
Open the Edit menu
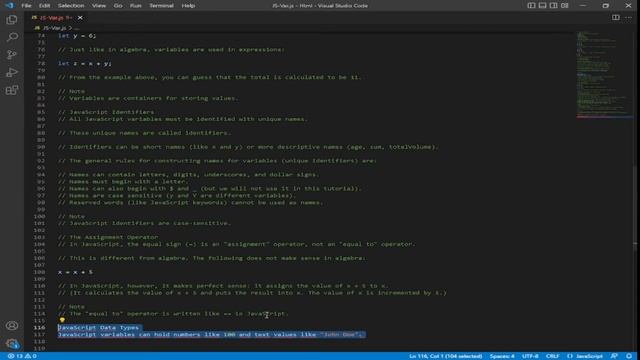point(44,5)
